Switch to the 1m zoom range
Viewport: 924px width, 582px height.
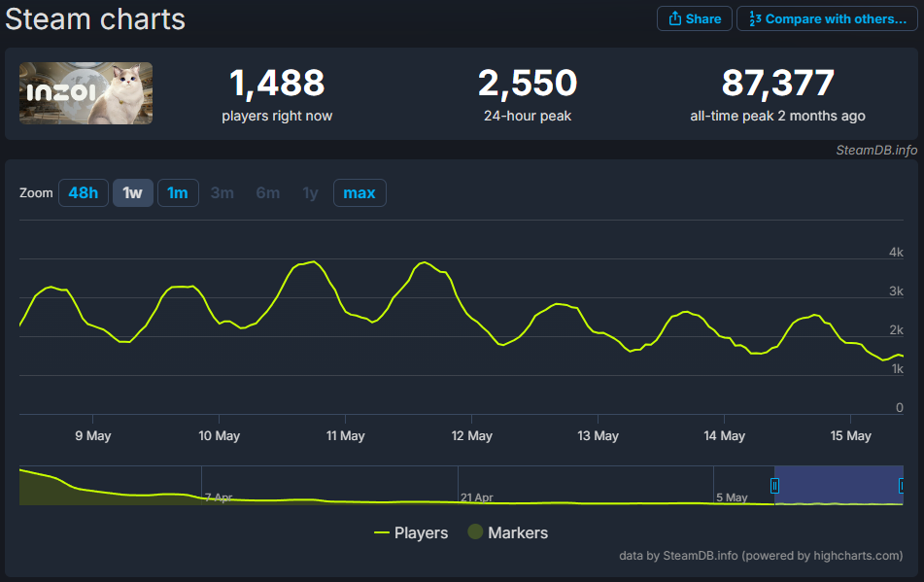pos(178,192)
